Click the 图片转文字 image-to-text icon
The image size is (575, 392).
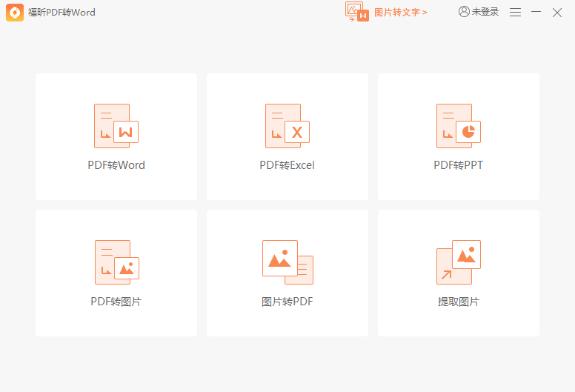pyautogui.click(x=357, y=12)
